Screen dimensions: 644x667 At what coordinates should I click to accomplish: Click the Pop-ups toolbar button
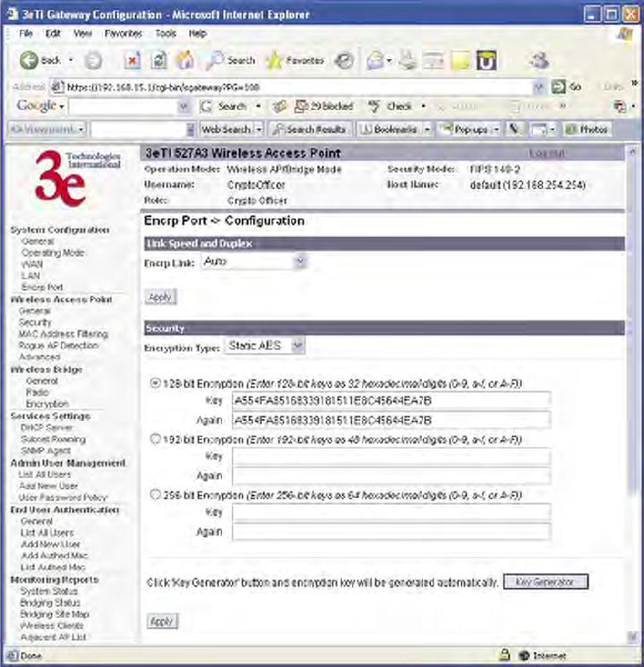464,129
